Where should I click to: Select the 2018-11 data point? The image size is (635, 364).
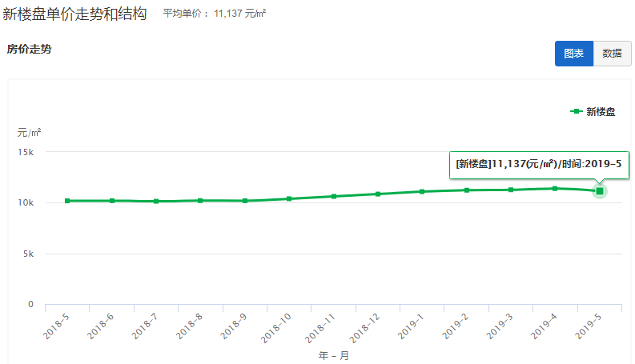[334, 196]
